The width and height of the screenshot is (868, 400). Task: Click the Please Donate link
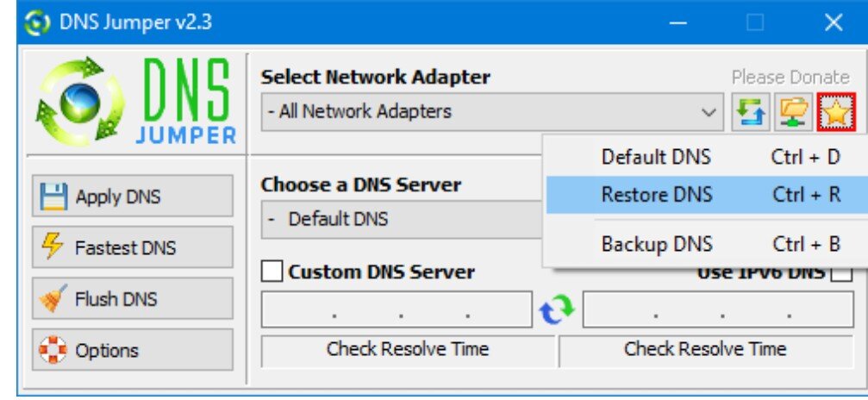coord(790,77)
